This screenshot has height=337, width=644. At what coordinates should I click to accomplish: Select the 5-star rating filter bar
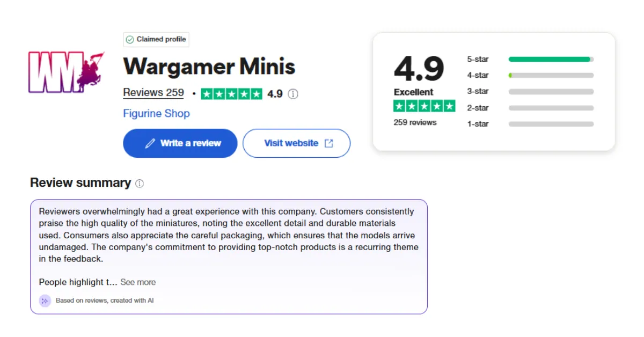pos(550,59)
